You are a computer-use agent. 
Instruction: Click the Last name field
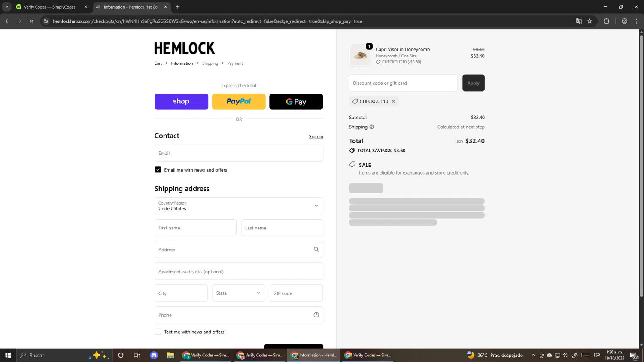282,228
